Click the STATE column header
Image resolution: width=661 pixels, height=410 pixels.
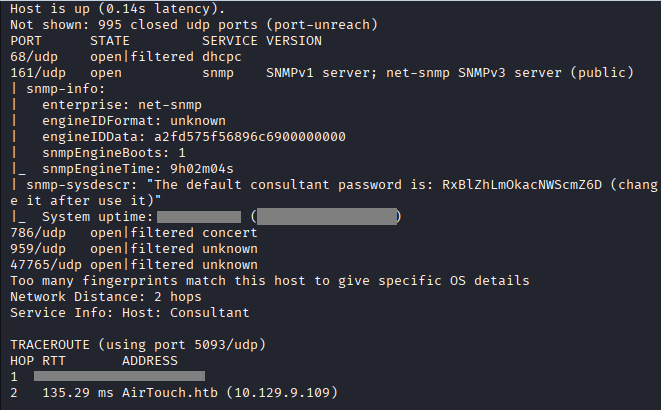point(110,41)
